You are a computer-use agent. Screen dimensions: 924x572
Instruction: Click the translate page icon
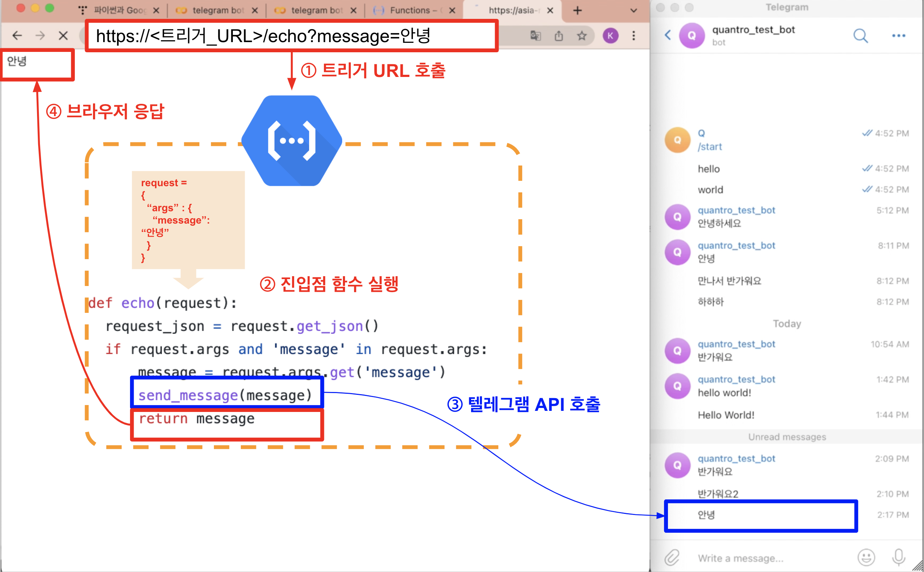tap(535, 36)
